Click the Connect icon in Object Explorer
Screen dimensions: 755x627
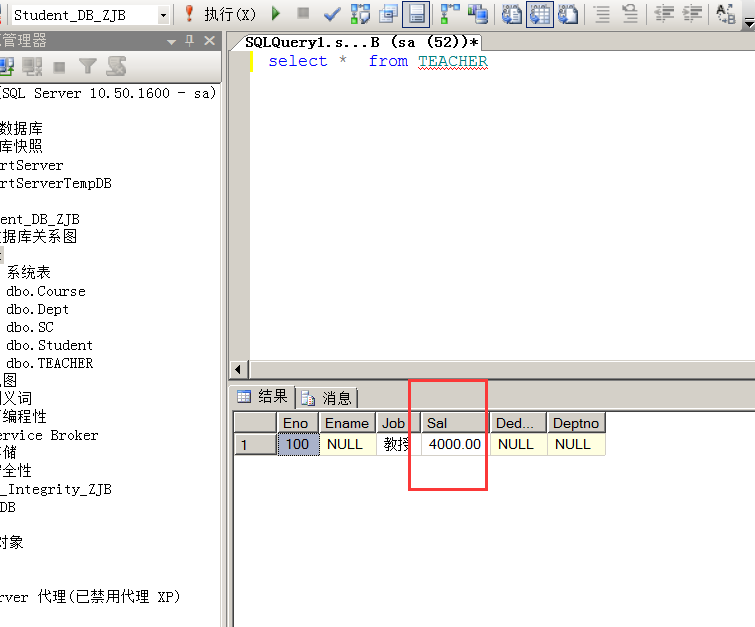coord(7,66)
